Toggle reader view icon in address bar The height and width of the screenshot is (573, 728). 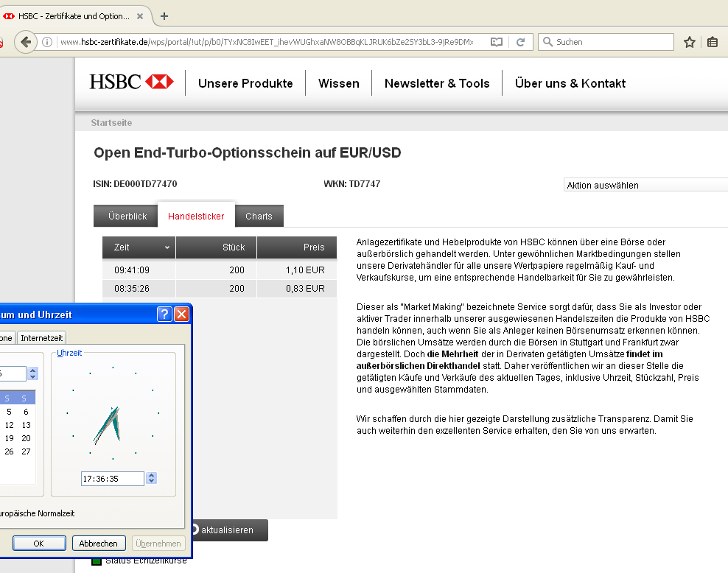(497, 42)
